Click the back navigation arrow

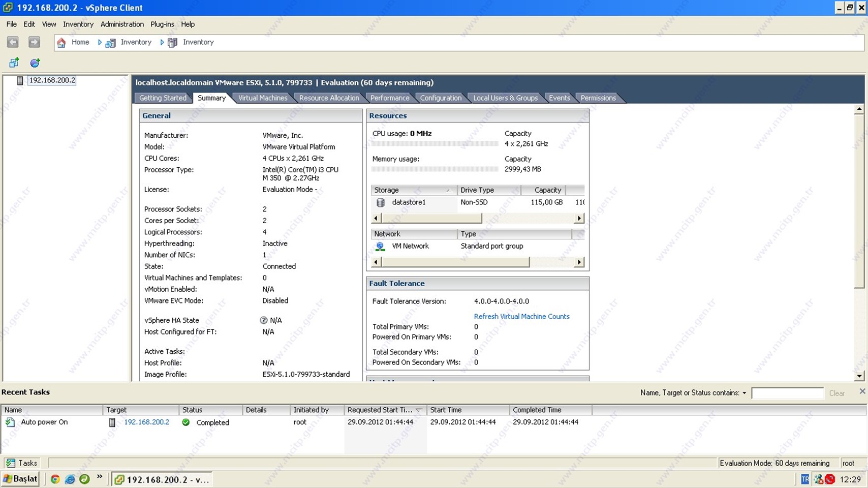tap(13, 42)
